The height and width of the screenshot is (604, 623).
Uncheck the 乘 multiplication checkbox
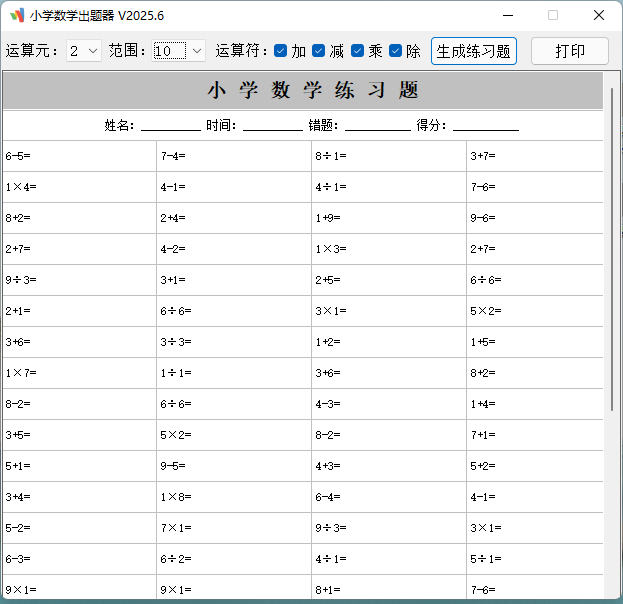point(358,51)
